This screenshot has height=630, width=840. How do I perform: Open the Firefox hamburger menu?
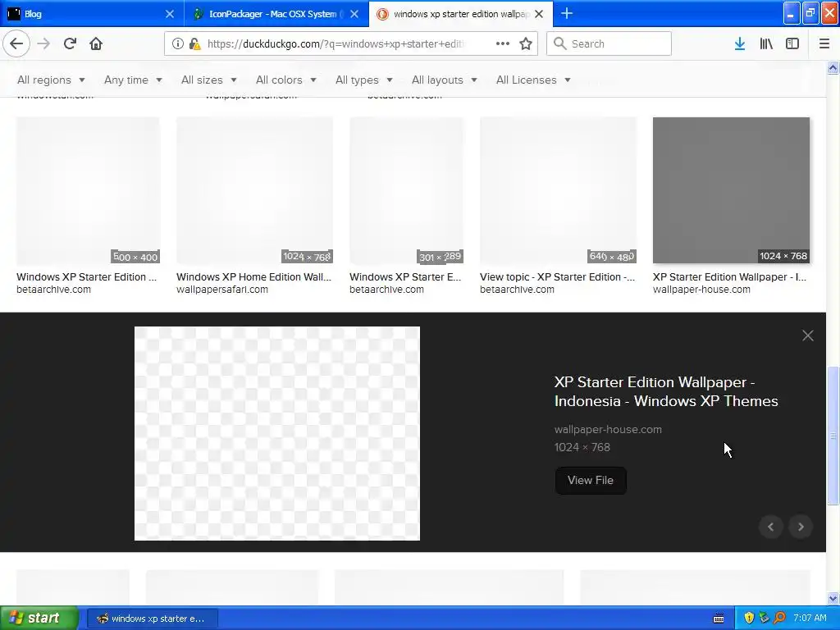tap(824, 43)
